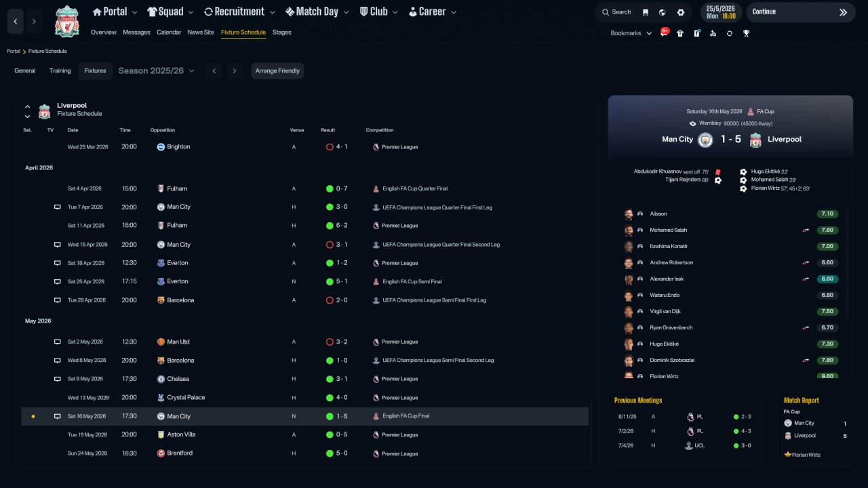Switch to the Overview tab
Screen dimensions: 868x488
tap(103, 33)
